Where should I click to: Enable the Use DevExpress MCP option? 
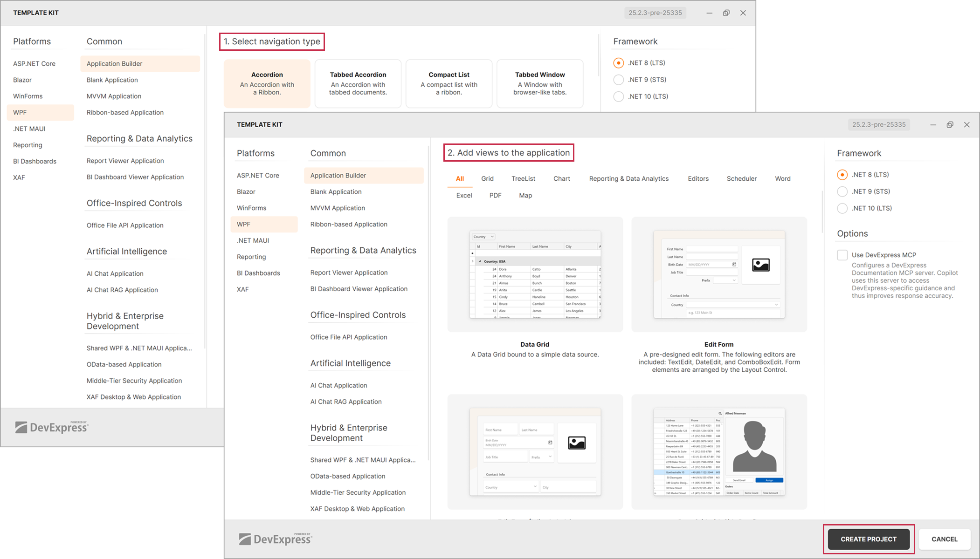click(842, 255)
